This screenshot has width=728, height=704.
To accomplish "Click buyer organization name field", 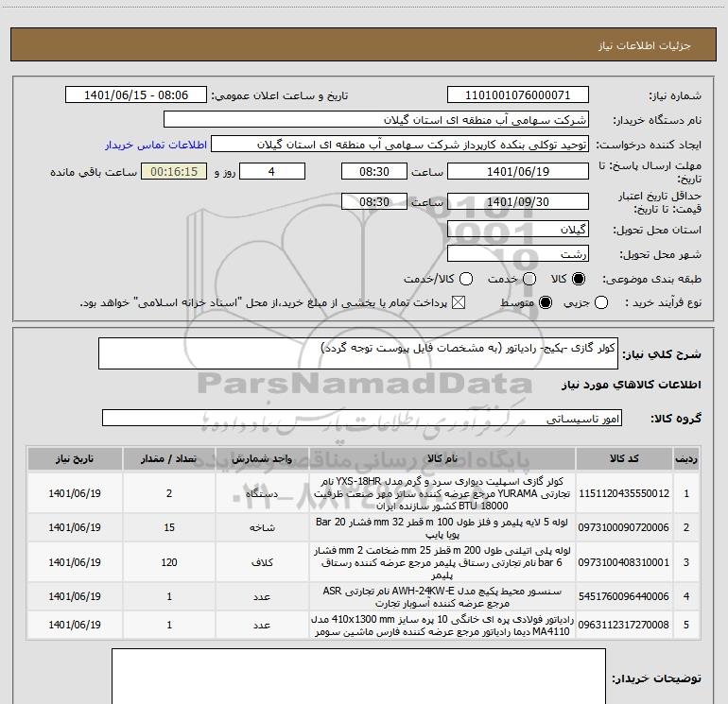I will point(376,119).
